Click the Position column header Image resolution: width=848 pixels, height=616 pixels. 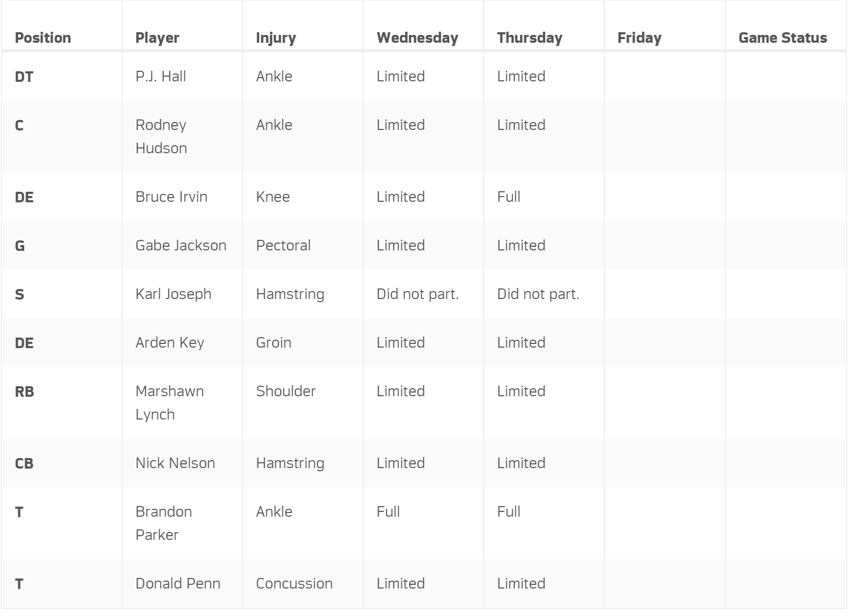[x=43, y=38]
